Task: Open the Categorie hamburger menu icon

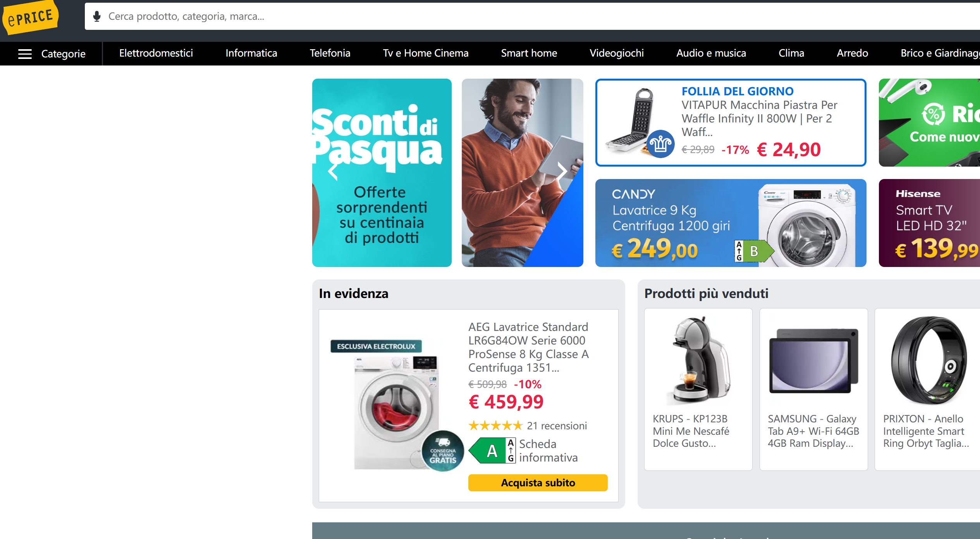Action: tap(25, 54)
